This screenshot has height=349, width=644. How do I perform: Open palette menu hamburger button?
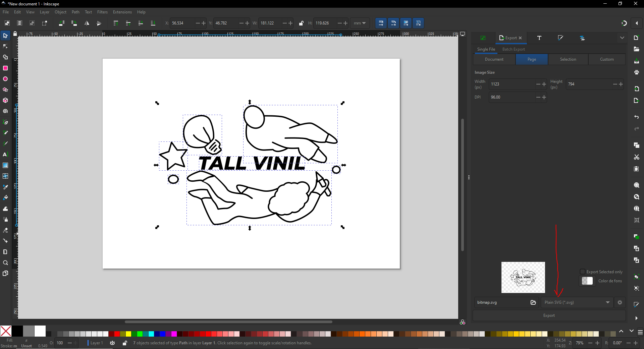click(640, 332)
